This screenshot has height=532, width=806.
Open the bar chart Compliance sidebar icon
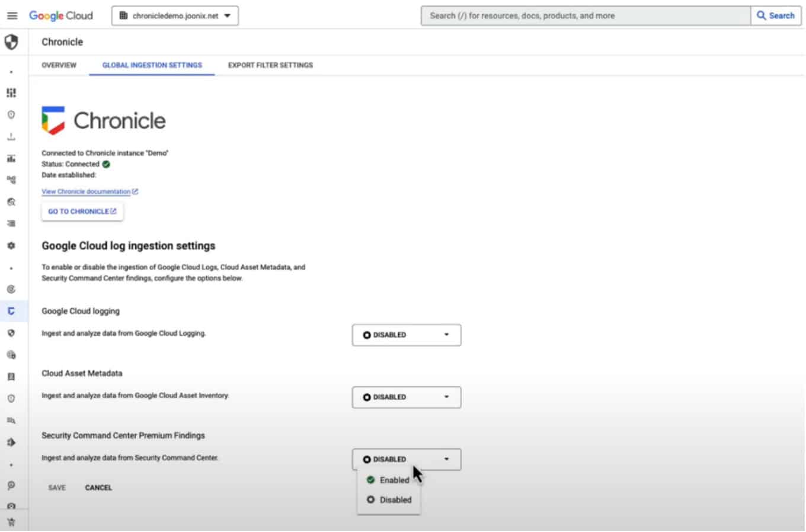tap(11, 158)
